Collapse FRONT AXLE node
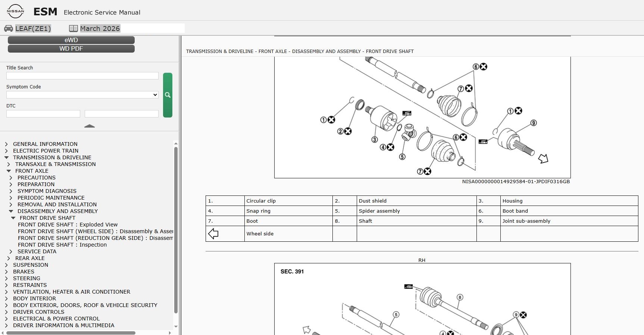644x335 pixels. point(9,171)
